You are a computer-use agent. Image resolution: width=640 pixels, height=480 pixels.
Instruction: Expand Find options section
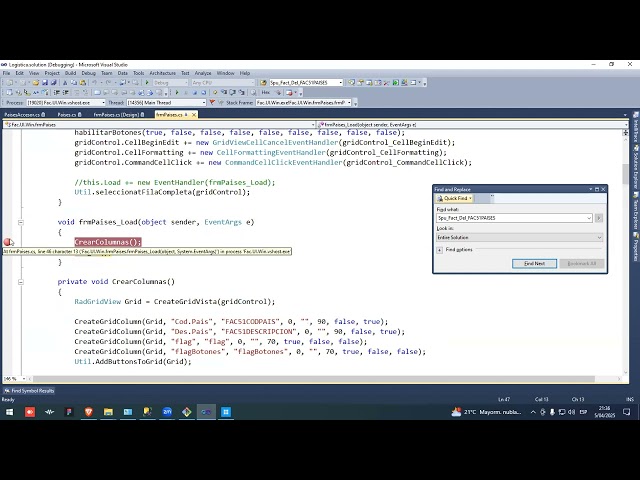tap(440, 250)
